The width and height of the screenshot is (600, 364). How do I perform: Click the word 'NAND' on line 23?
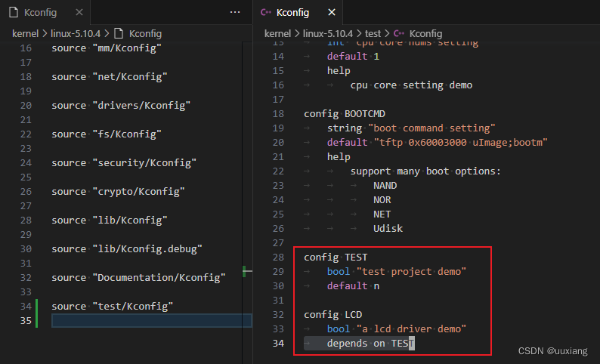tap(385, 186)
